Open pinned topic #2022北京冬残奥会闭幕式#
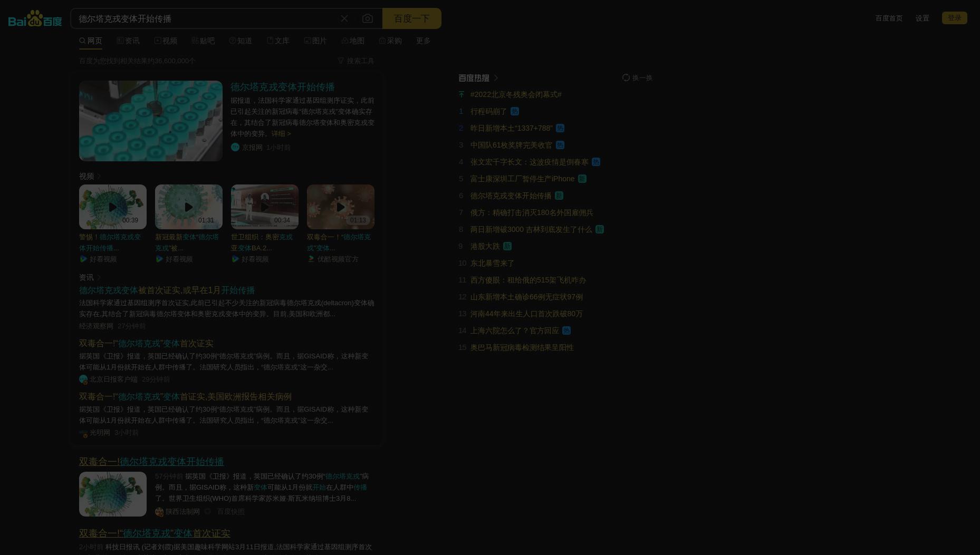Image resolution: width=980 pixels, height=555 pixels. point(516,94)
